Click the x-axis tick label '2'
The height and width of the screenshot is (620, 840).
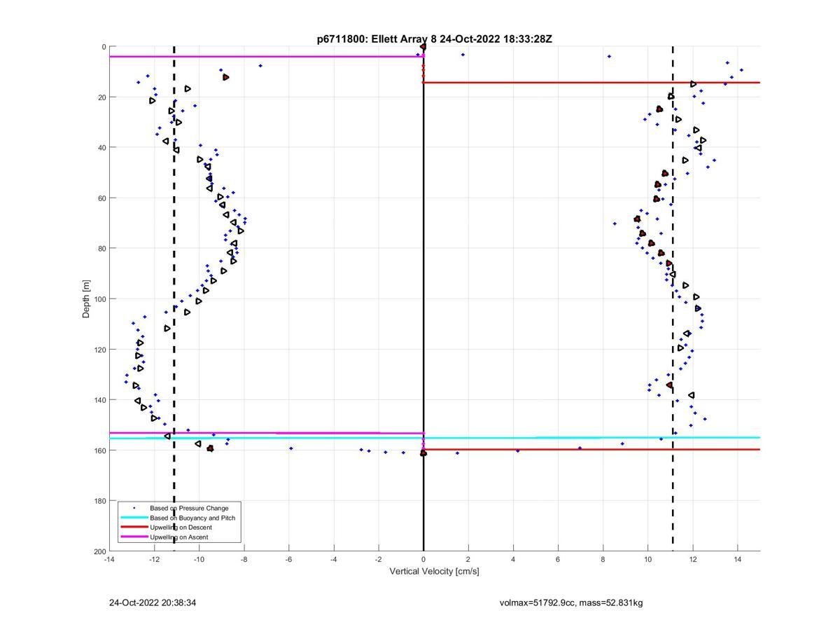click(468, 560)
